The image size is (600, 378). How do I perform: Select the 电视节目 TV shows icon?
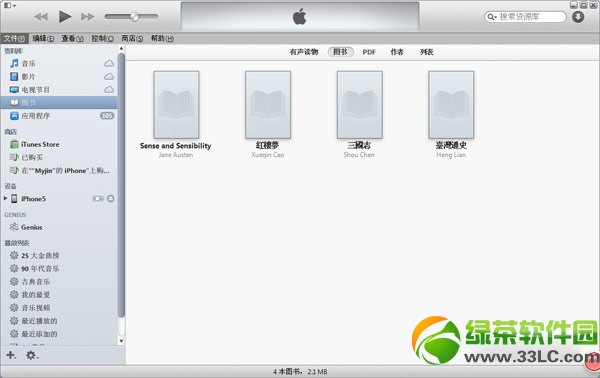tap(14, 90)
